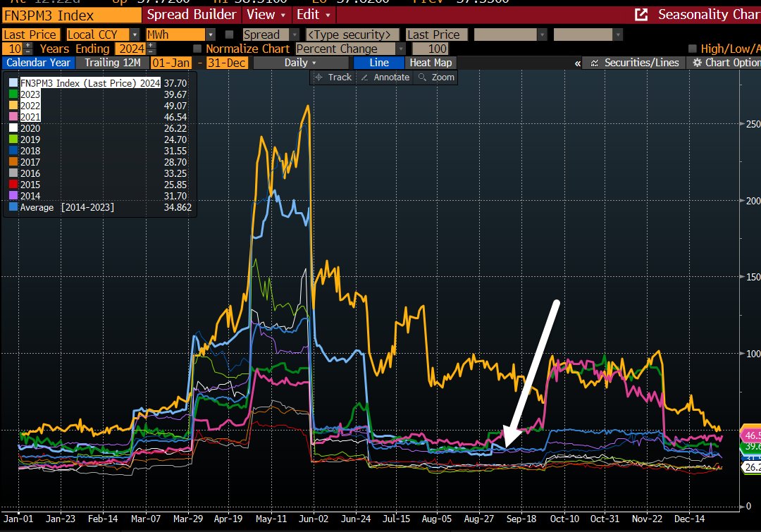Click the Average legend swatch
Image resolution: width=761 pixels, height=532 pixels.
(13, 206)
